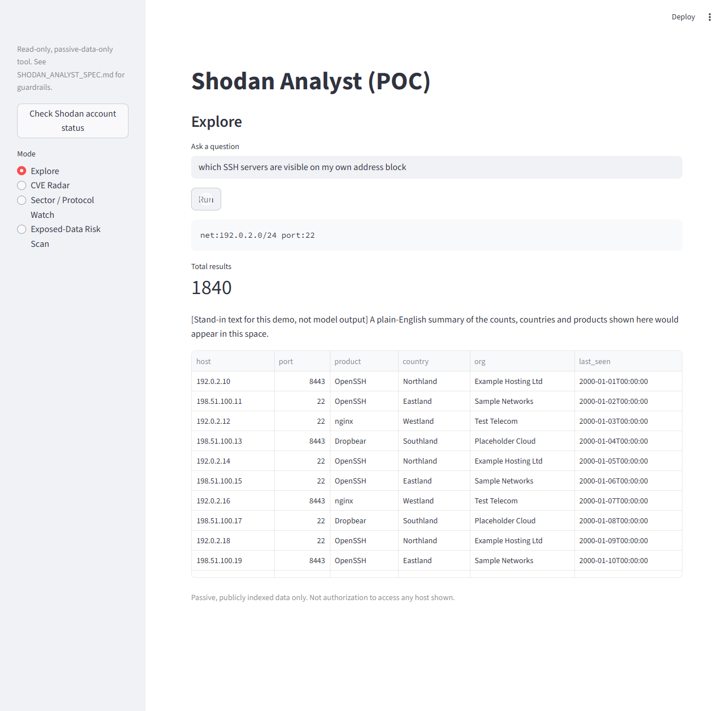The height and width of the screenshot is (711, 728).
Task: Select host cell 198.51.100.17
Action: point(233,520)
